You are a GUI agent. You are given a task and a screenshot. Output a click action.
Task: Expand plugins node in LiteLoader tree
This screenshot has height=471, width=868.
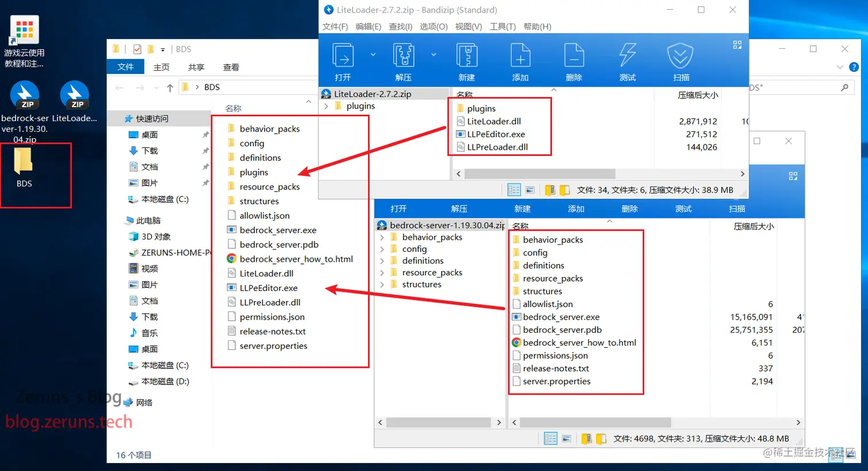326,106
